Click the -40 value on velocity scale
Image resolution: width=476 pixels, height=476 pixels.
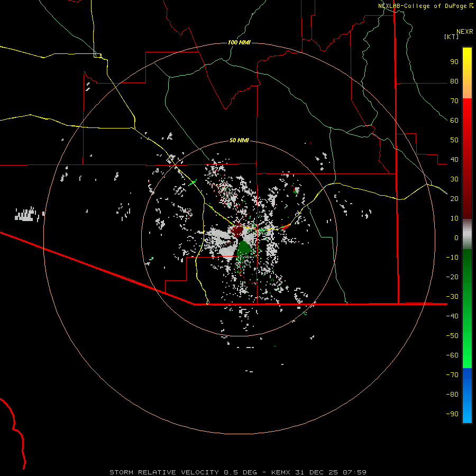click(452, 316)
